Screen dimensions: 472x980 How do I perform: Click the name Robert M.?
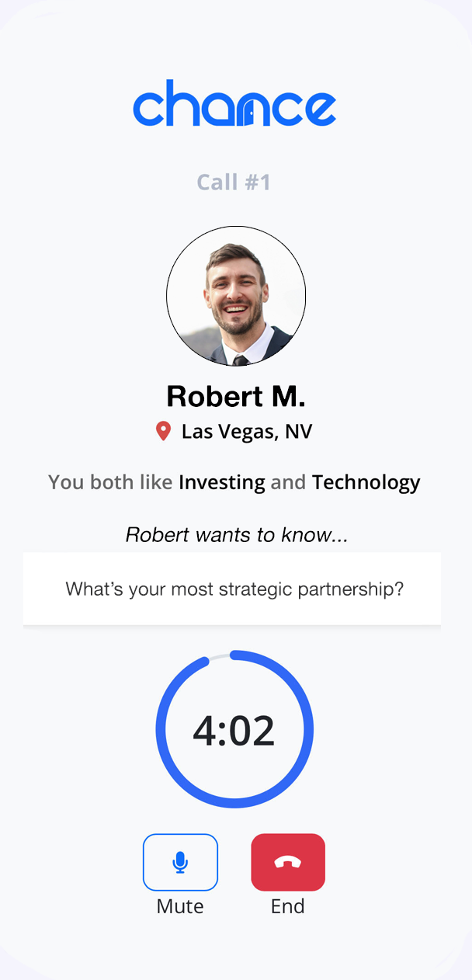[236, 396]
